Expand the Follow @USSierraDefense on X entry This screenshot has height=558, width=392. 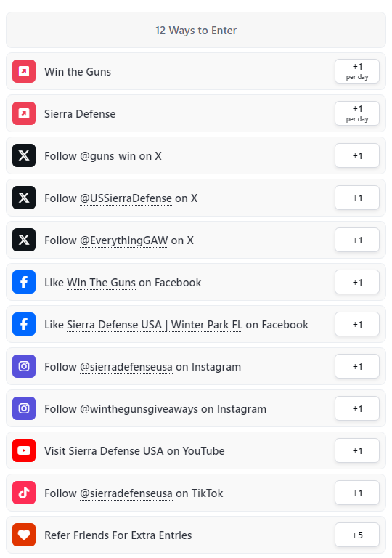(x=196, y=198)
